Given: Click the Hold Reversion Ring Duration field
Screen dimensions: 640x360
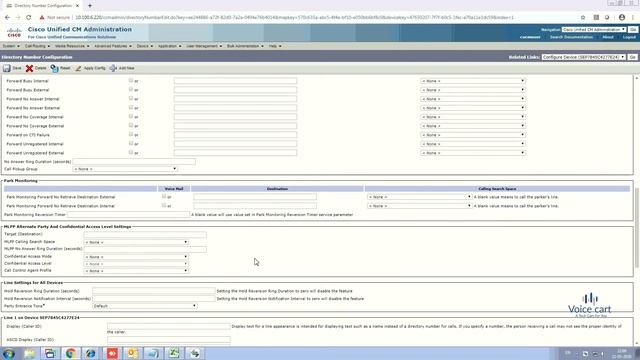Looking at the screenshot, I should point(154,291).
